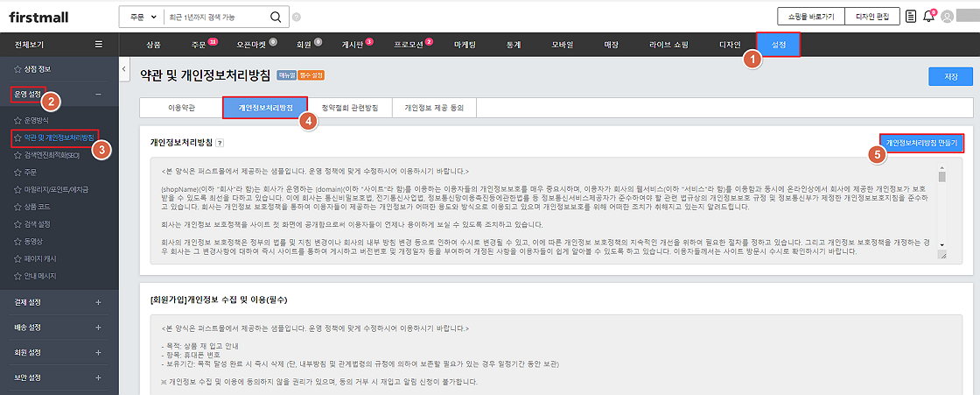
Task: Open 약관 및 개인정보처리방침 in sidebar
Action: (59, 138)
